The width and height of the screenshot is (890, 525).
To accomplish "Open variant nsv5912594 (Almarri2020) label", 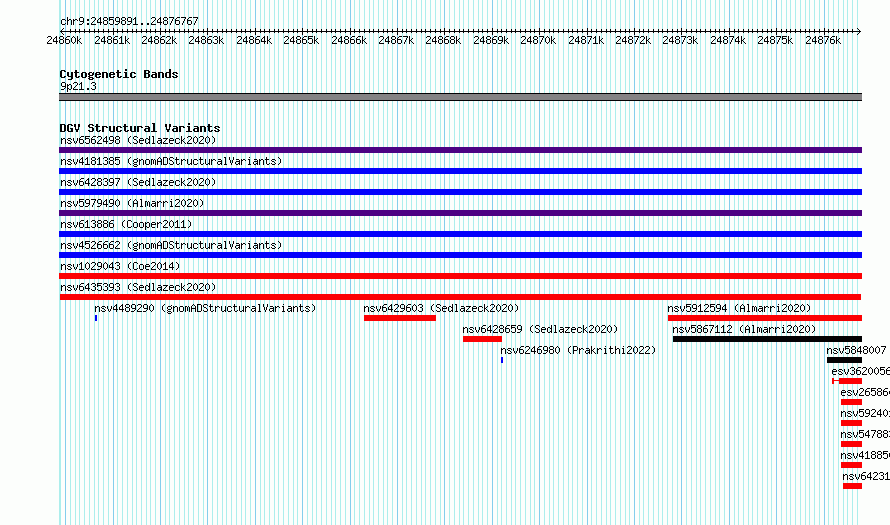I will pos(739,308).
